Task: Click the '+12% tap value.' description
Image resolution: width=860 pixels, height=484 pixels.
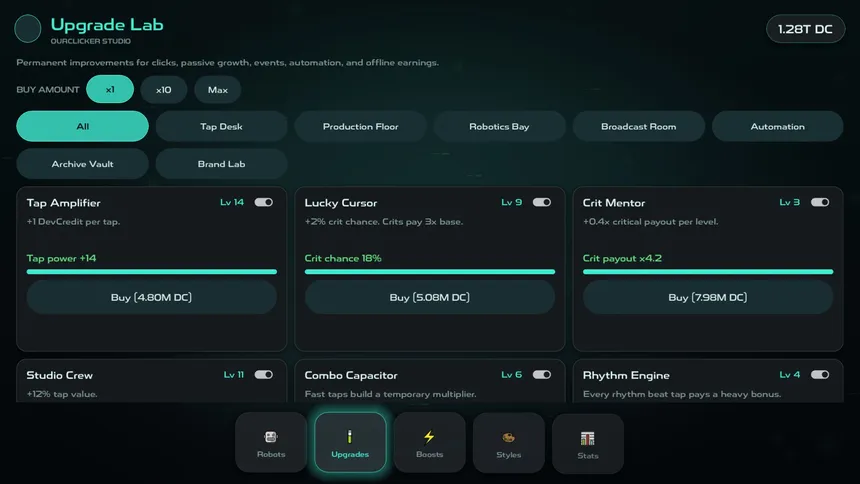Action: tap(62, 394)
